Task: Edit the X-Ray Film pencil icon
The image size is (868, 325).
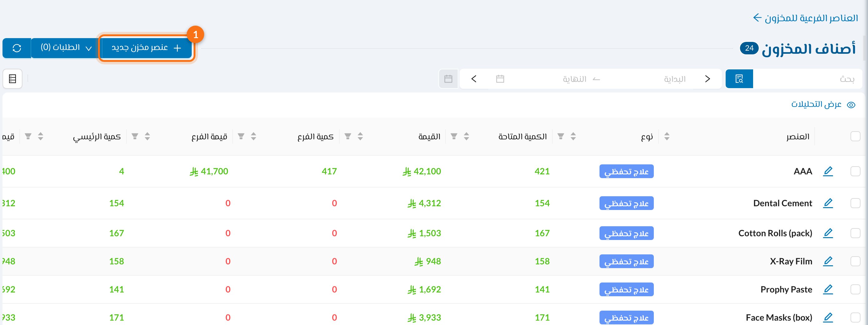Action: 828,261
